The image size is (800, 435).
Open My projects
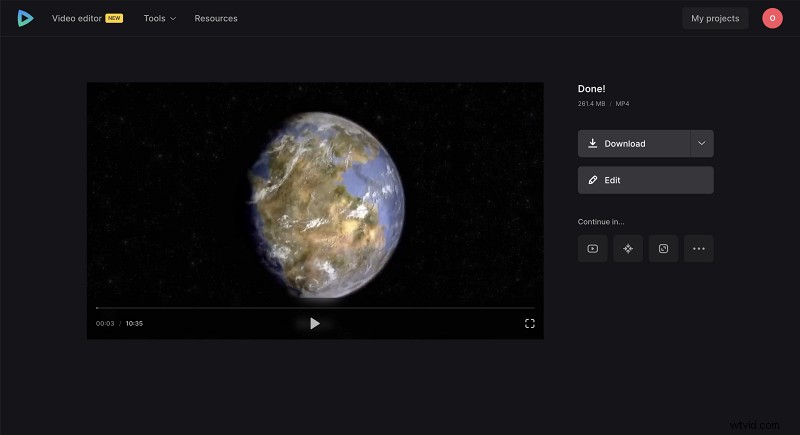[x=715, y=18]
